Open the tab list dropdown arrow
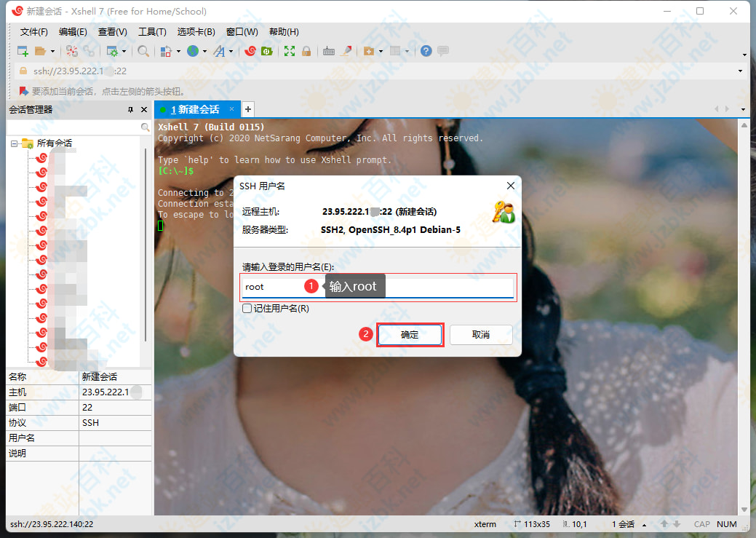This screenshot has height=538, width=756. (x=743, y=109)
